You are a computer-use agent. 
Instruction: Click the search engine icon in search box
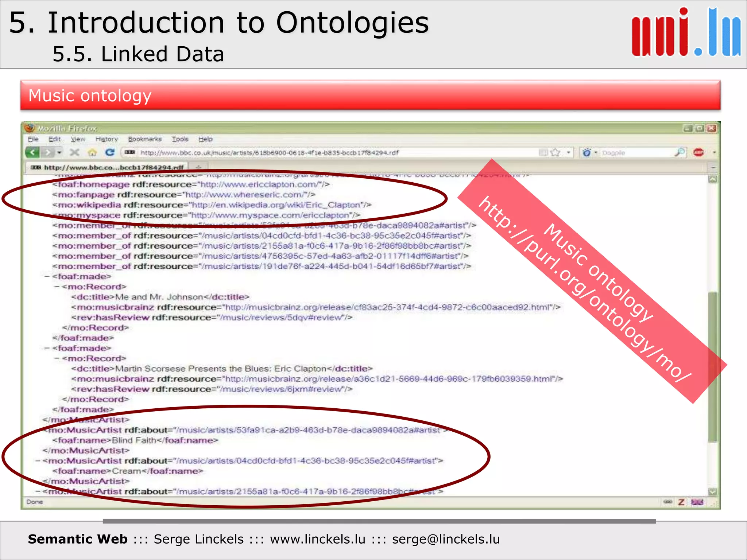[x=587, y=152]
